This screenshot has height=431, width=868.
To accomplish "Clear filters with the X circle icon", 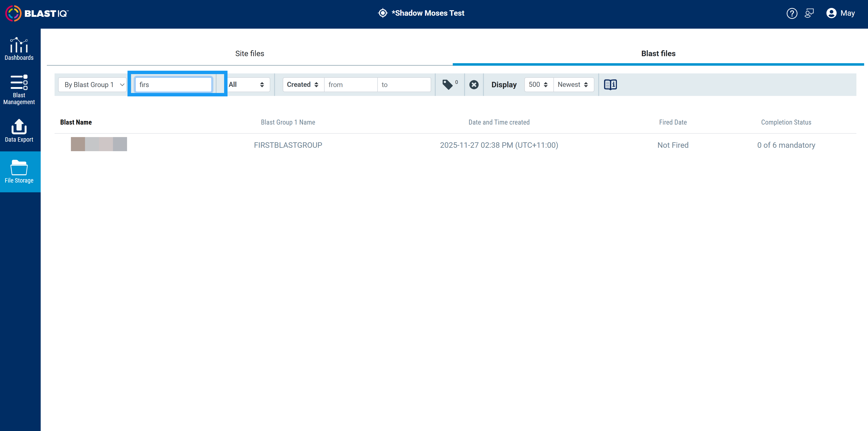I will coord(474,85).
